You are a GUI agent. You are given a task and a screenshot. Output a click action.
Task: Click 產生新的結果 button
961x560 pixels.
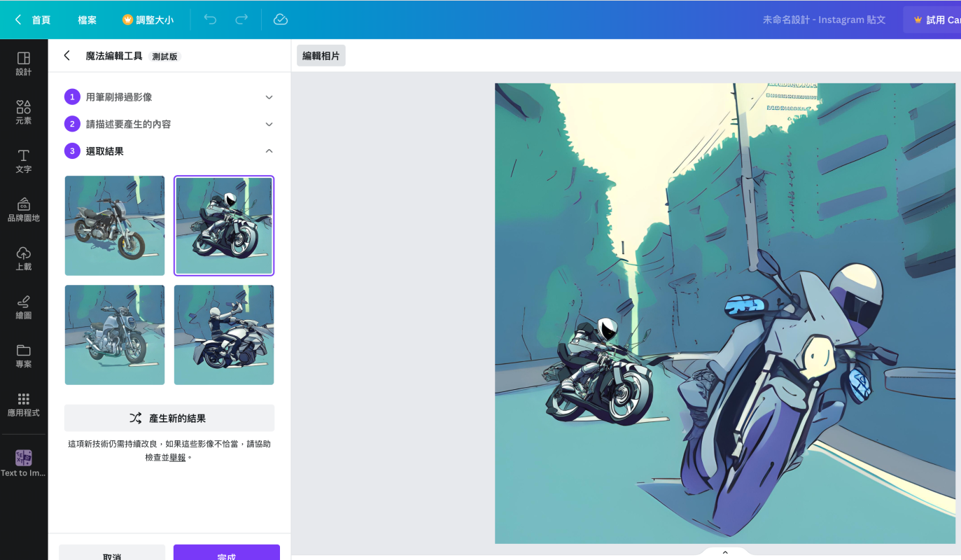[169, 418]
